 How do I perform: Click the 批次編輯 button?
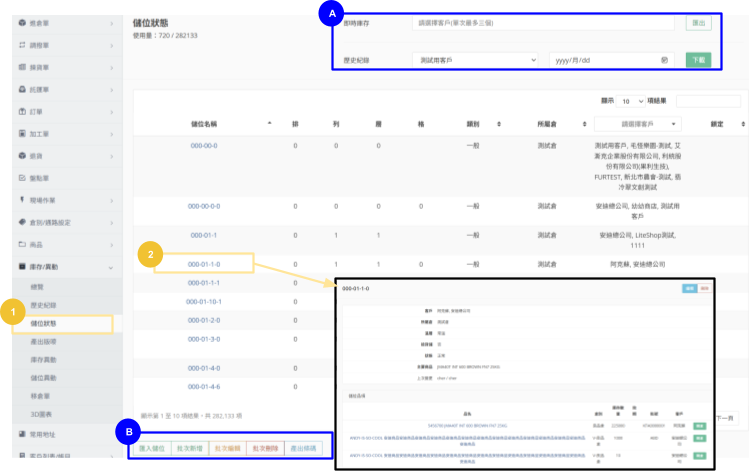[227, 448]
